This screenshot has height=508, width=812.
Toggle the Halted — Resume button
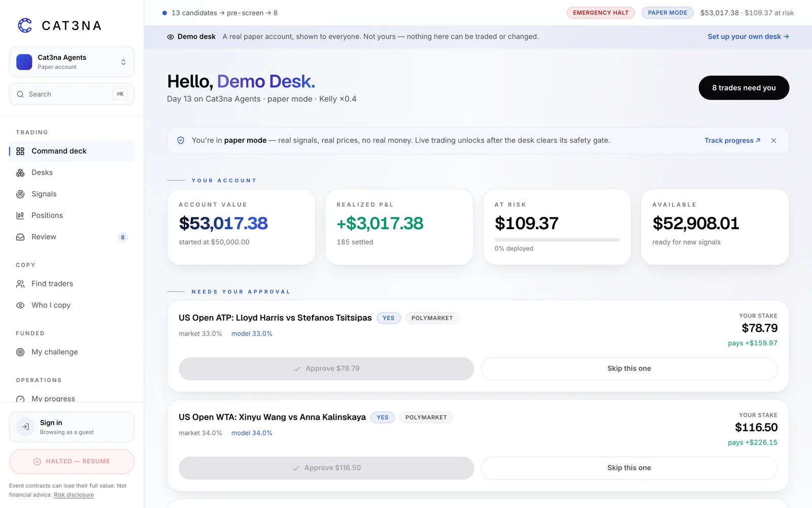[x=72, y=461]
